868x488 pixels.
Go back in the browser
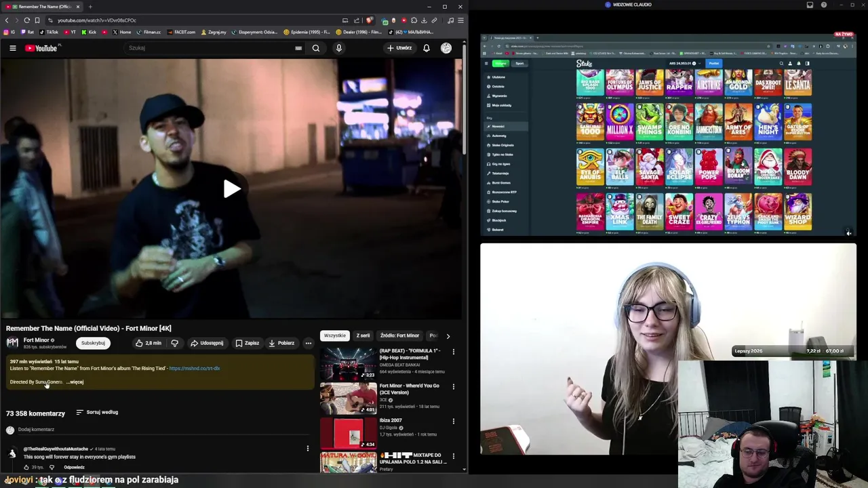7,20
